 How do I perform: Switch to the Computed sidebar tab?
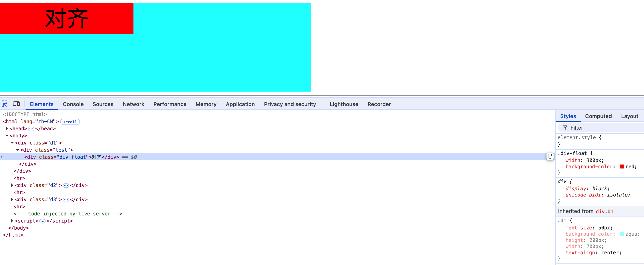pos(598,116)
